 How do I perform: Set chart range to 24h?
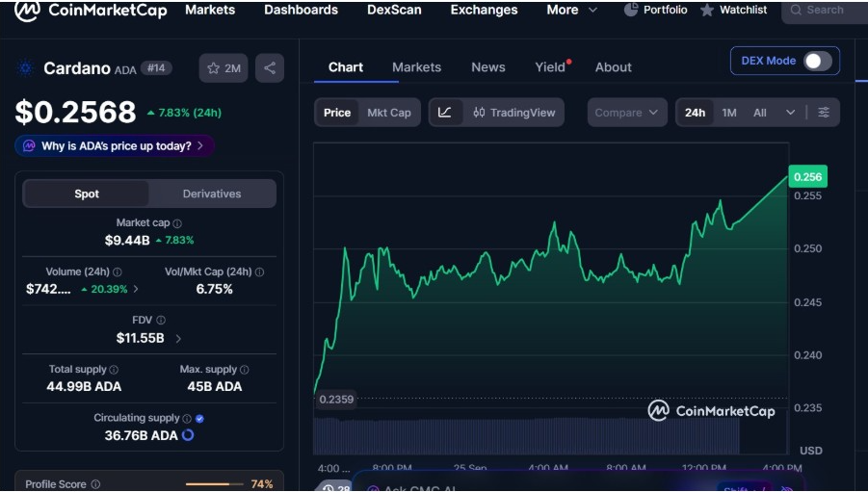point(695,113)
